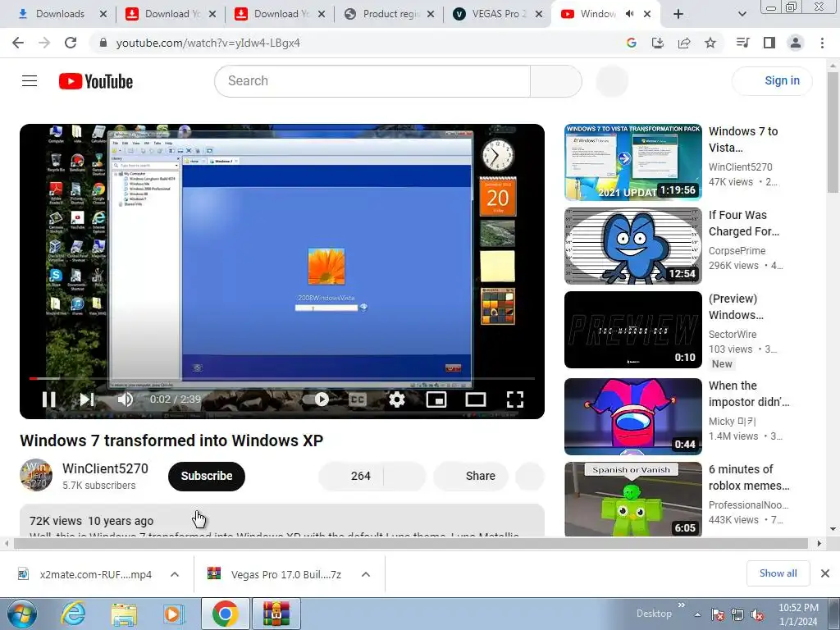Expand x2mate.com mp4 download options

[x=174, y=574]
